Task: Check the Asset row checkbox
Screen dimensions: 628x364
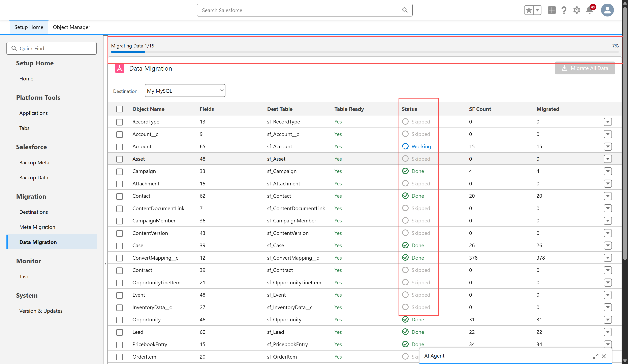Action: 120,159
